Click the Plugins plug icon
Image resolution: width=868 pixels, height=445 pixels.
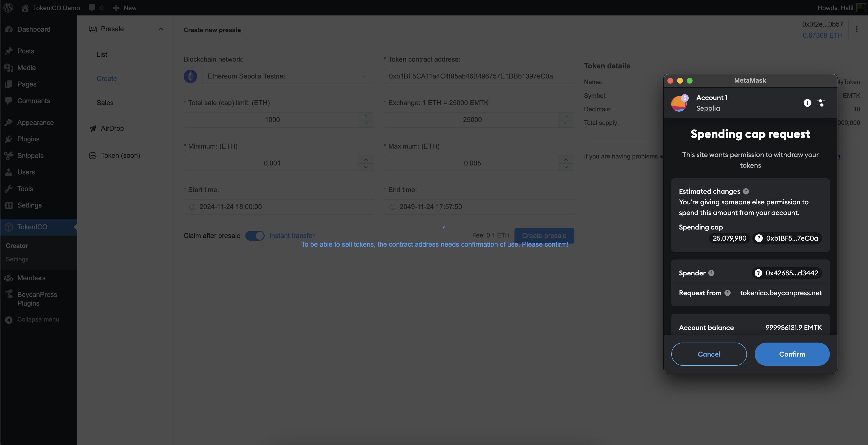[9, 139]
